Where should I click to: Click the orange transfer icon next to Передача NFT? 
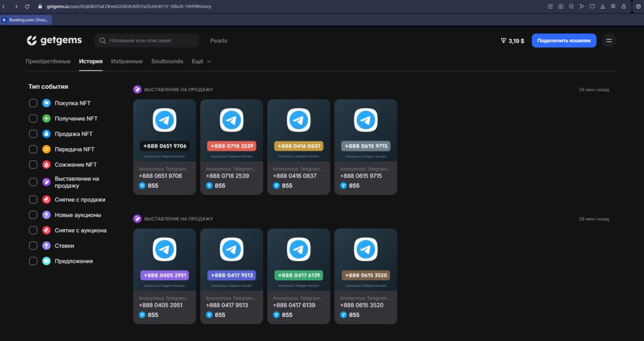[x=46, y=149]
